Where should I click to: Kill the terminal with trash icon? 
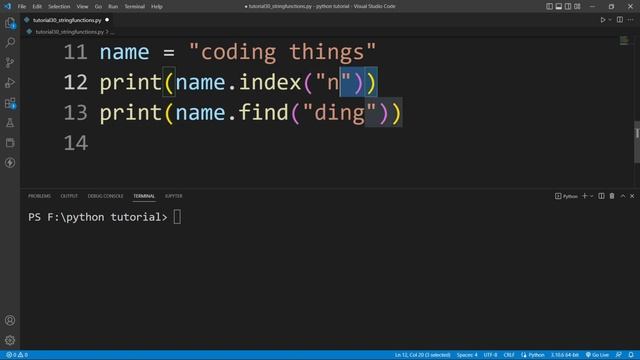coord(612,196)
